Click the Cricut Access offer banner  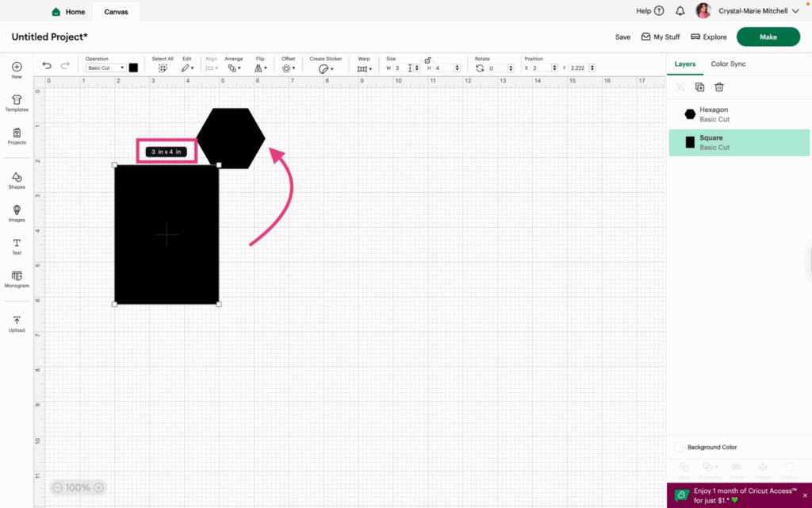738,495
